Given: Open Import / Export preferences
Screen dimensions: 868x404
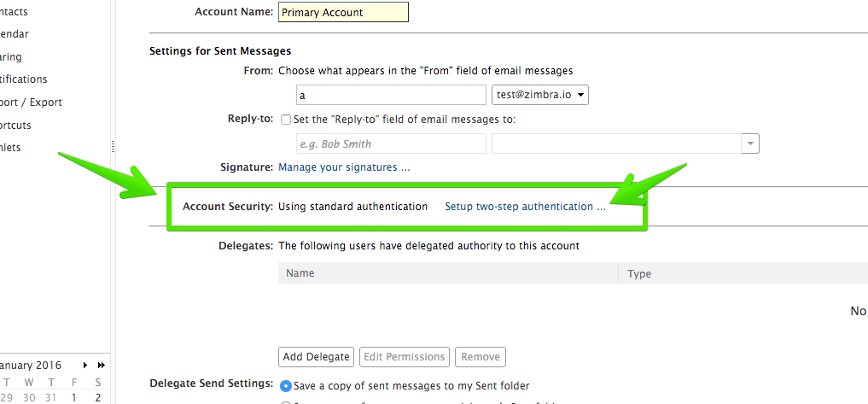Looking at the screenshot, I should pyautogui.click(x=32, y=102).
